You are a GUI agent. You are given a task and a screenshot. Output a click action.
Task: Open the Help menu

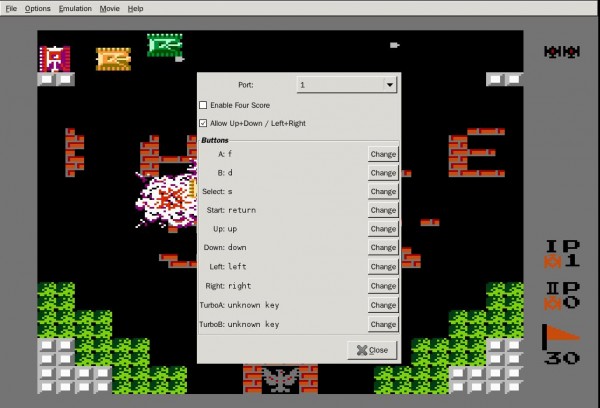(136, 8)
